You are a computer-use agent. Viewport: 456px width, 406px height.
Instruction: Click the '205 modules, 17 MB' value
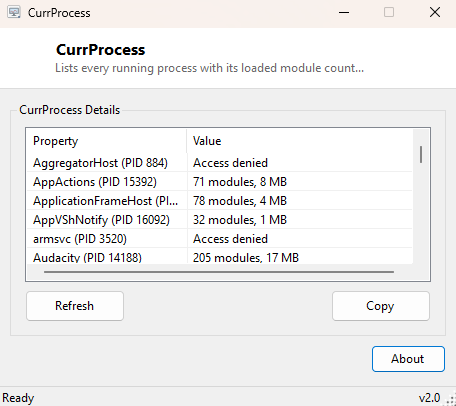coord(246,258)
